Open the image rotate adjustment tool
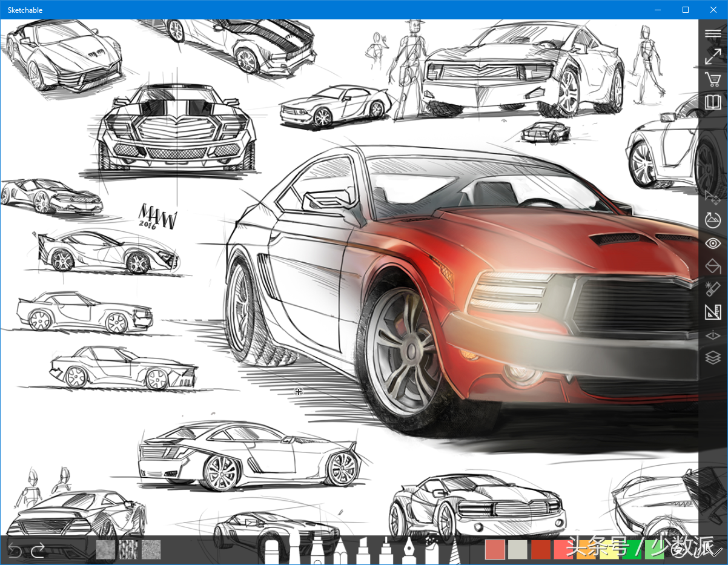Screen dimensions: 728x565 point(713,220)
